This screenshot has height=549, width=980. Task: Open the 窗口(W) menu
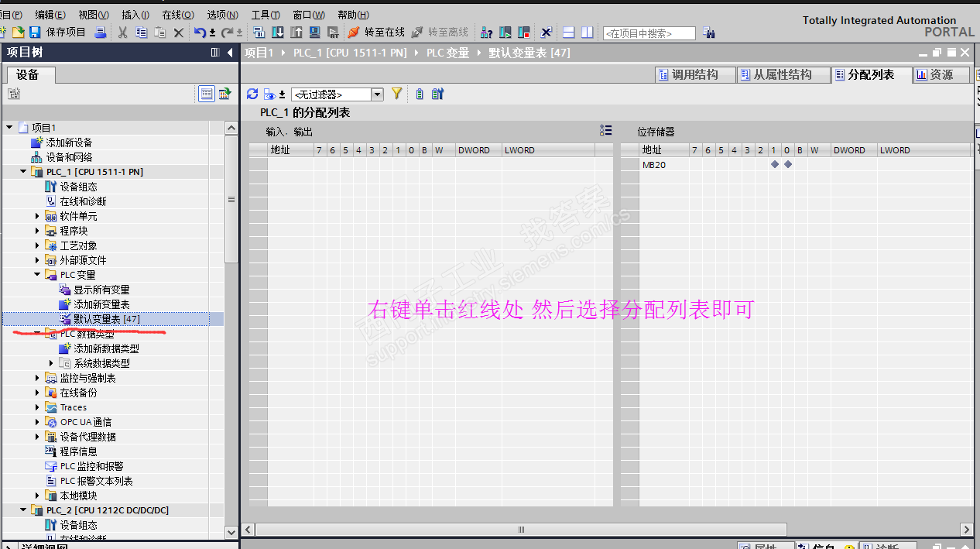[309, 15]
